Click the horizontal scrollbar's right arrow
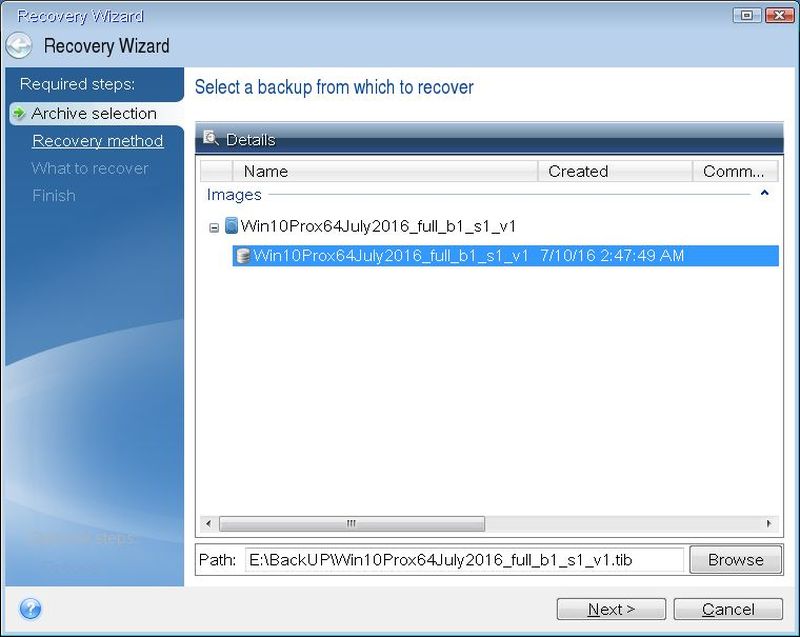The image size is (800, 637). point(769,524)
